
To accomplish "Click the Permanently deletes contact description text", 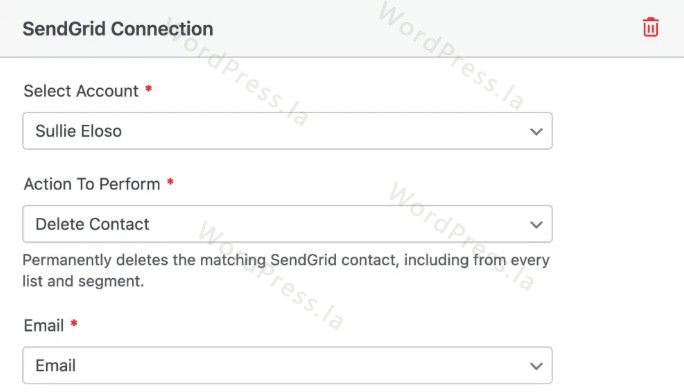I will (286, 270).
